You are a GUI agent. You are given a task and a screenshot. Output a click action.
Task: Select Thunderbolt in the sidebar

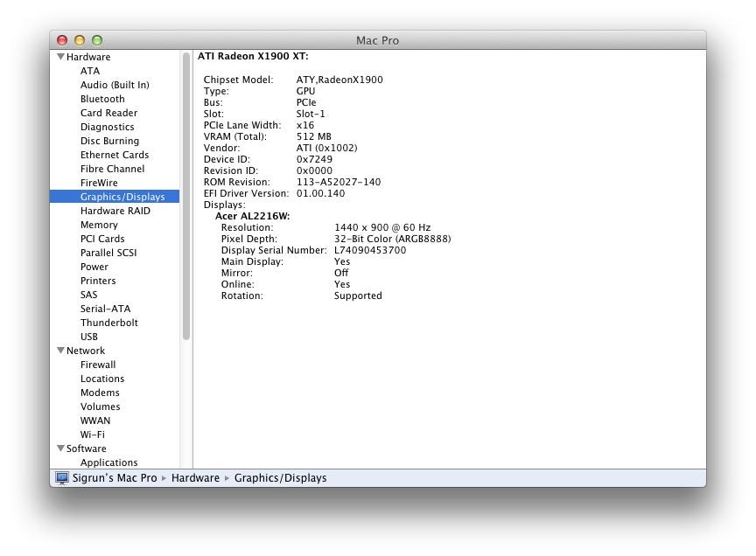point(108,323)
